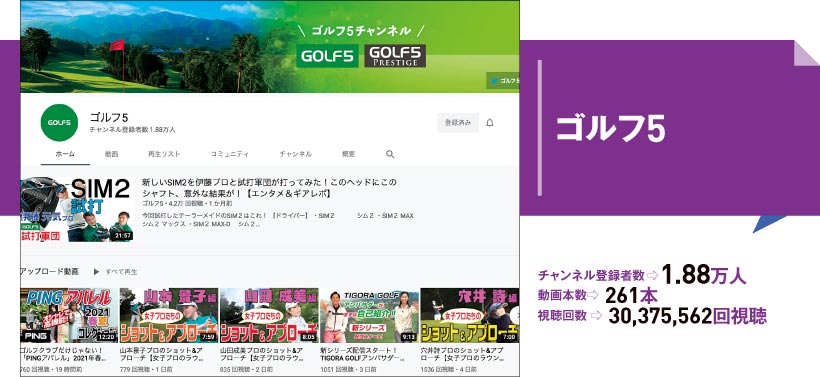Click the title 山田成美プロのショット&アプローチ

pyautogui.click(x=261, y=355)
